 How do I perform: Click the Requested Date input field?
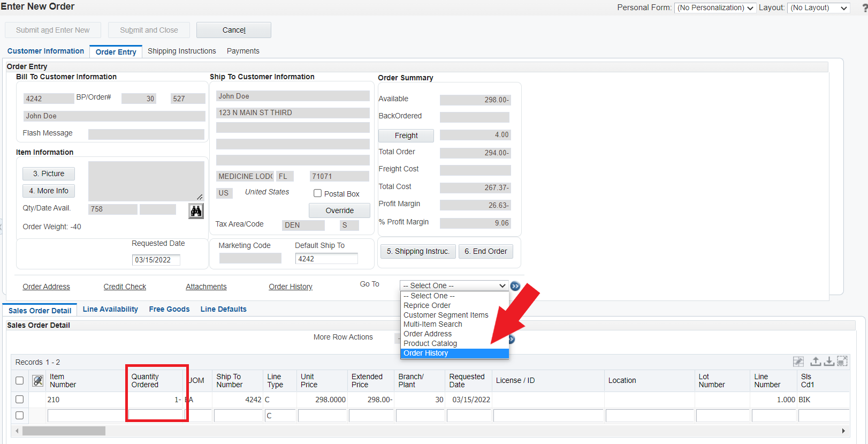[x=156, y=260]
